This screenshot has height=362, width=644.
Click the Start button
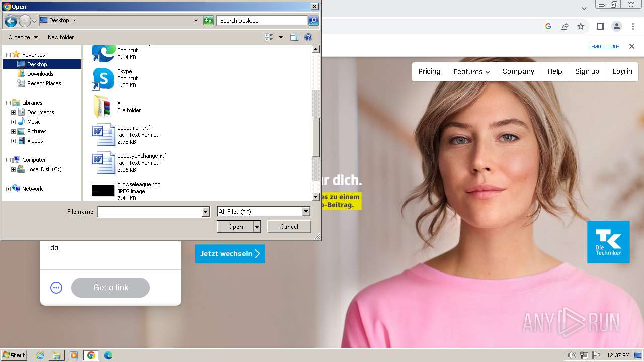[x=14, y=355]
